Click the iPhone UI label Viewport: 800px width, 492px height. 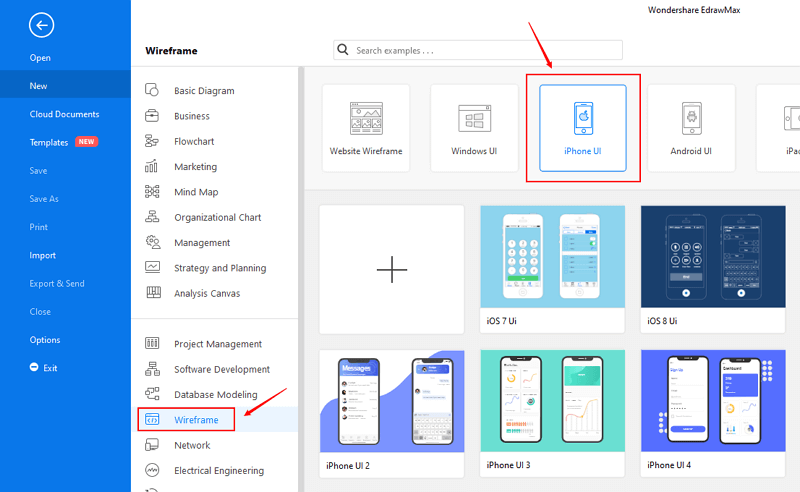pos(583,151)
